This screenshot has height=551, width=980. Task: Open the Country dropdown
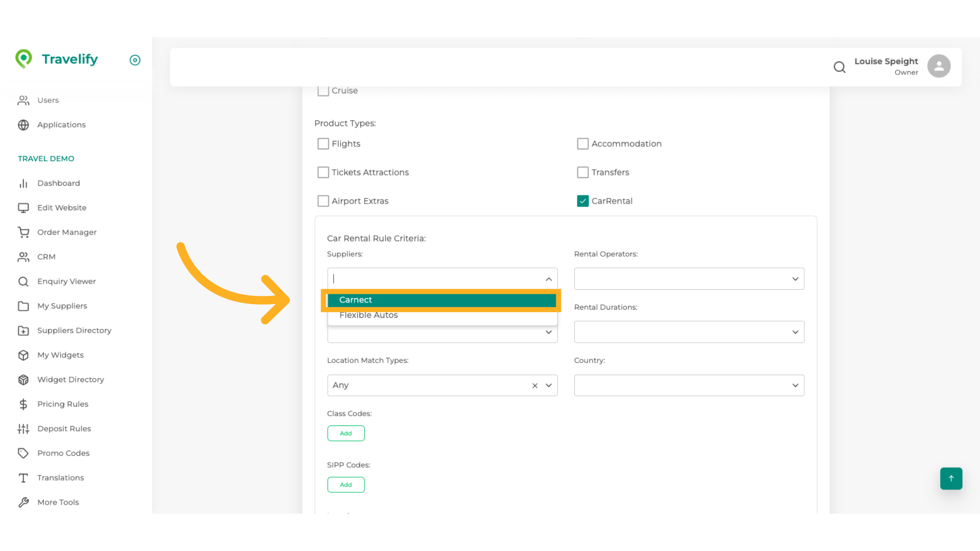[x=689, y=386]
